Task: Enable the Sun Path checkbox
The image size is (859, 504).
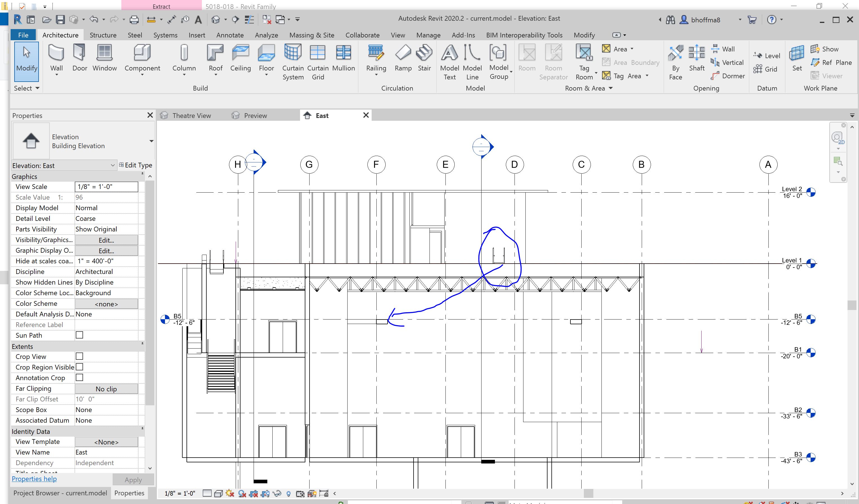Action: click(79, 335)
